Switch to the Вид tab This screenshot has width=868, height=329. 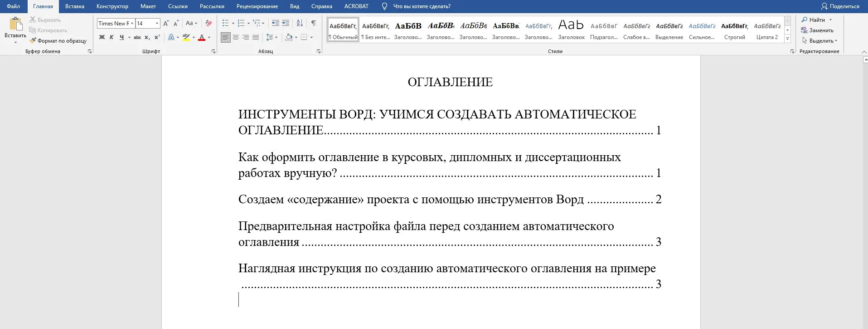coord(295,6)
